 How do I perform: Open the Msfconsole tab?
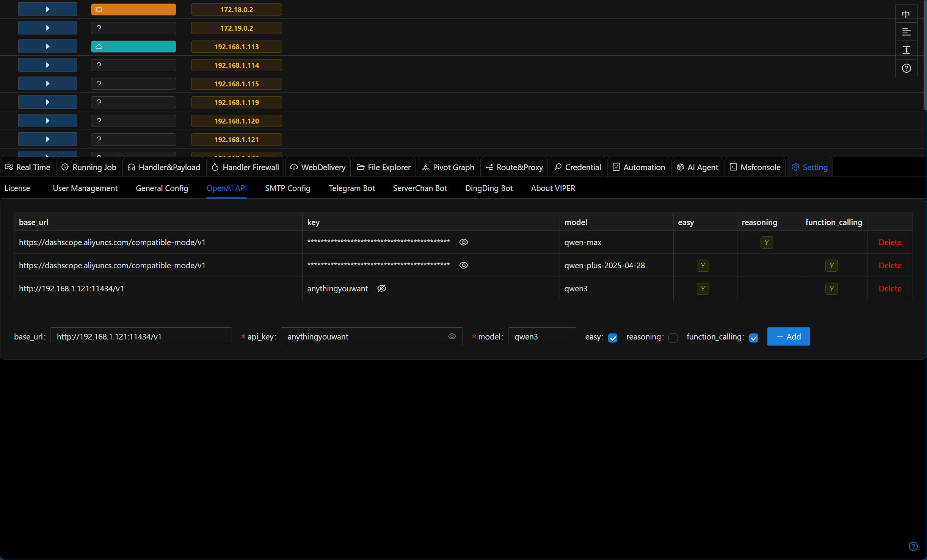[x=755, y=167]
